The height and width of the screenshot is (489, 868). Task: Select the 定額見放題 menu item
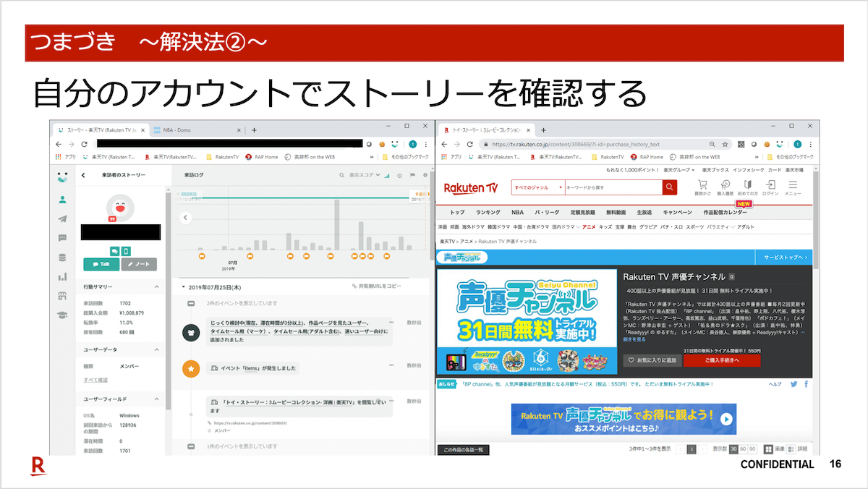582,212
